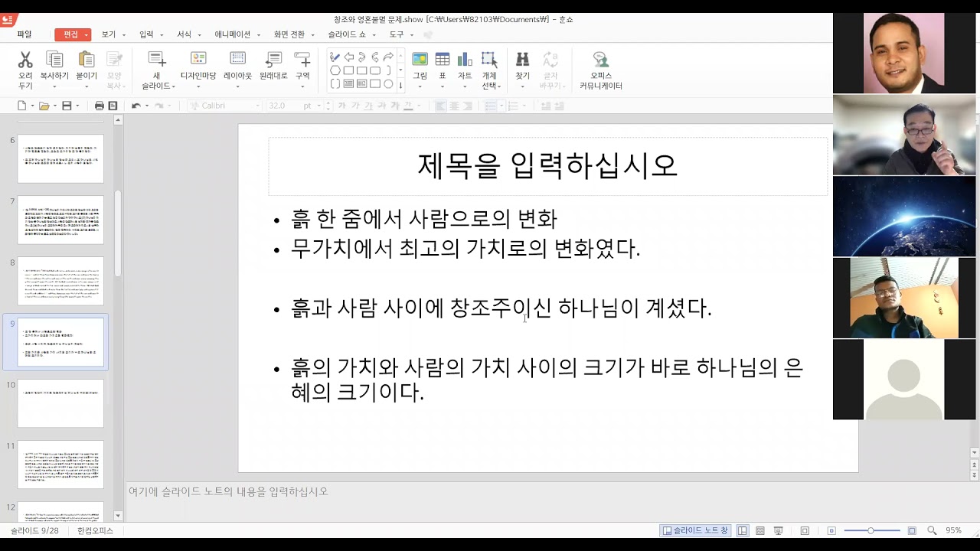Image resolution: width=980 pixels, height=551 pixels.
Task: Open 개체 선택 object selection tool
Action: point(489,70)
